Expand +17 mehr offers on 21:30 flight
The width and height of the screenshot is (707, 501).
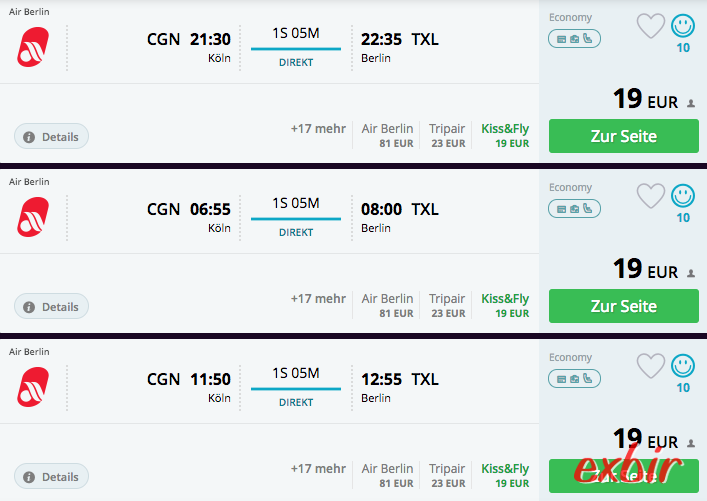[x=318, y=129]
